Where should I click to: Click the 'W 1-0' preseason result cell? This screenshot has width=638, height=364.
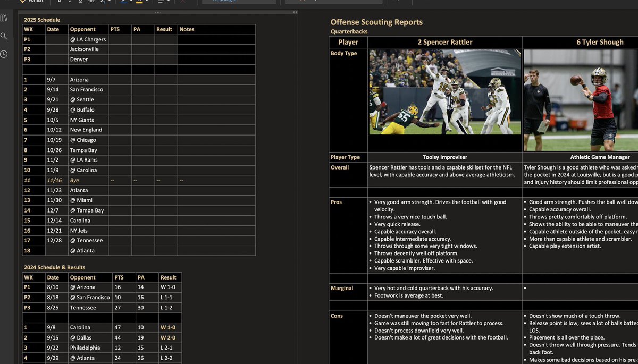coord(168,287)
